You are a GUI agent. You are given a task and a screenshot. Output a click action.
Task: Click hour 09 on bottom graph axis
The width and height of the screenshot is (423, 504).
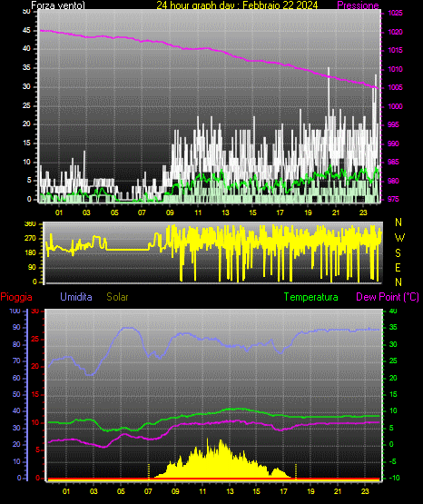[x=175, y=491]
